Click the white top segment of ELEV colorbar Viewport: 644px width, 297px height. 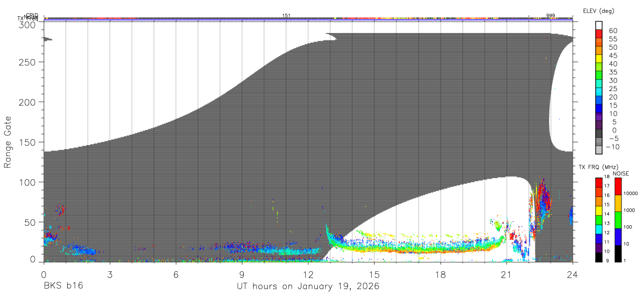(599, 25)
